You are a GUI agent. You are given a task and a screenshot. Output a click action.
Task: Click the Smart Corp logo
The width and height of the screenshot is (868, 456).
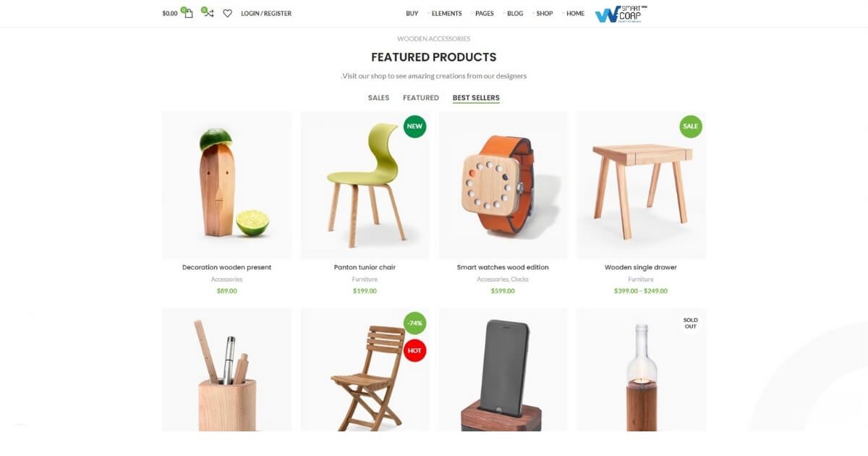[621, 14]
